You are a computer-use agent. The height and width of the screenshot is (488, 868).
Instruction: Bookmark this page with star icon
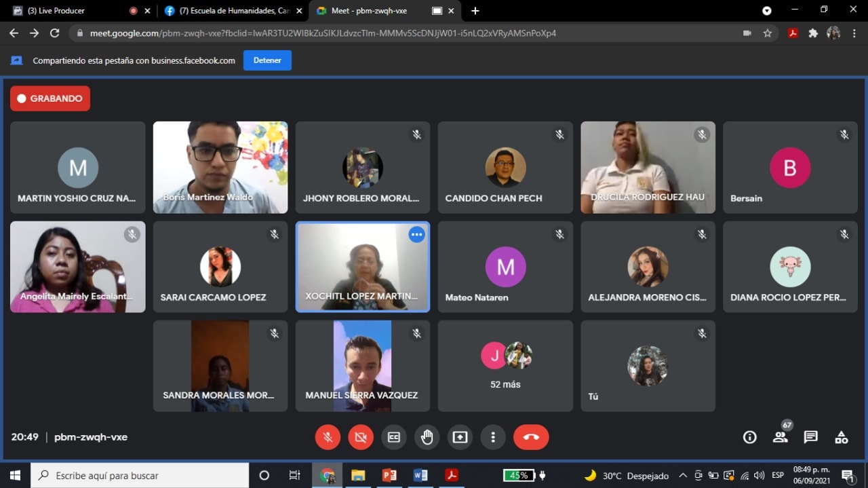pyautogui.click(x=768, y=33)
